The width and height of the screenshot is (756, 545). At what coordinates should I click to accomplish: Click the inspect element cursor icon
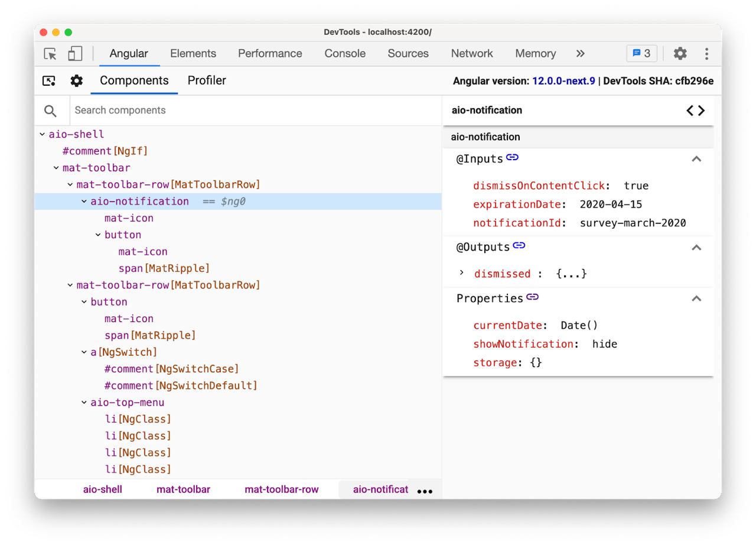(50, 54)
